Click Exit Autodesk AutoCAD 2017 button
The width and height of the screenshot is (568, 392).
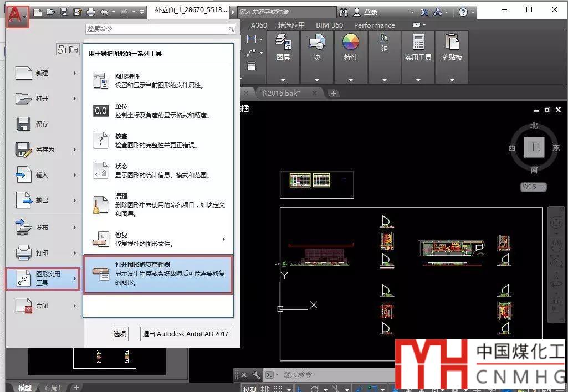(185, 334)
